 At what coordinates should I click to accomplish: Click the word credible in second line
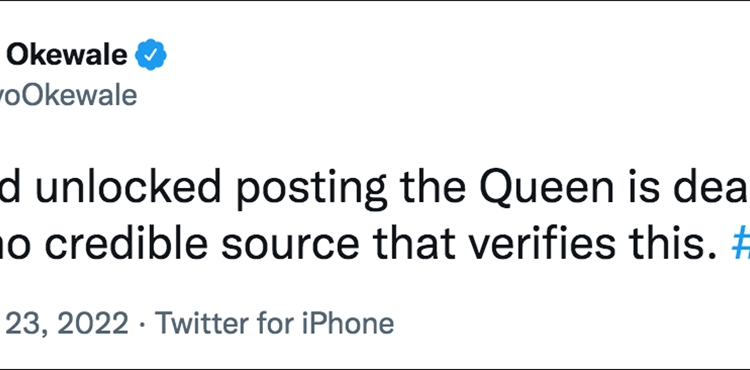[x=126, y=242]
